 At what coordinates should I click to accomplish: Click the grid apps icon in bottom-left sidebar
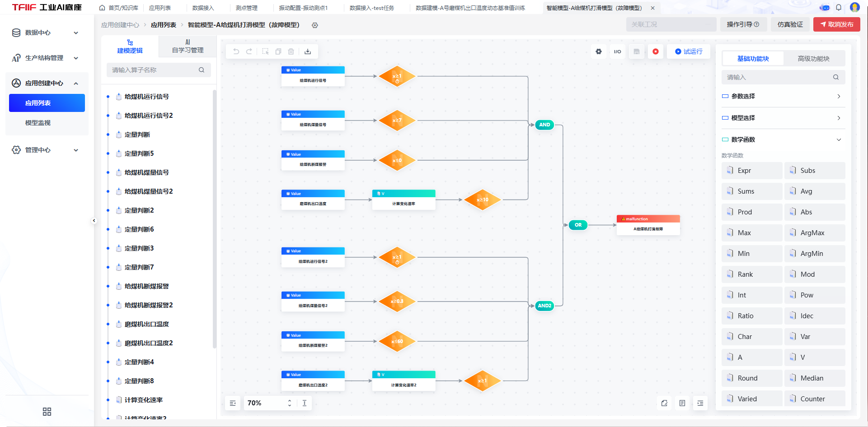(x=47, y=412)
